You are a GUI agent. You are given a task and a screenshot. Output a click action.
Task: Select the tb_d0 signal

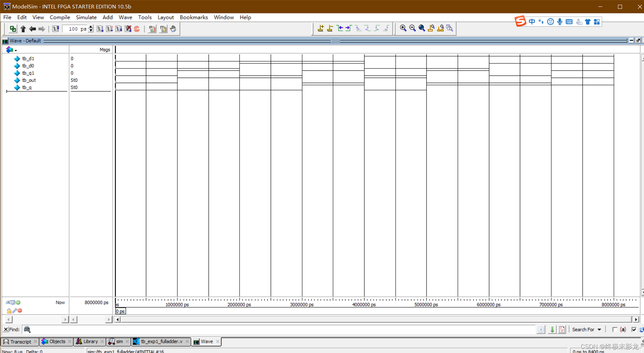tap(28, 66)
